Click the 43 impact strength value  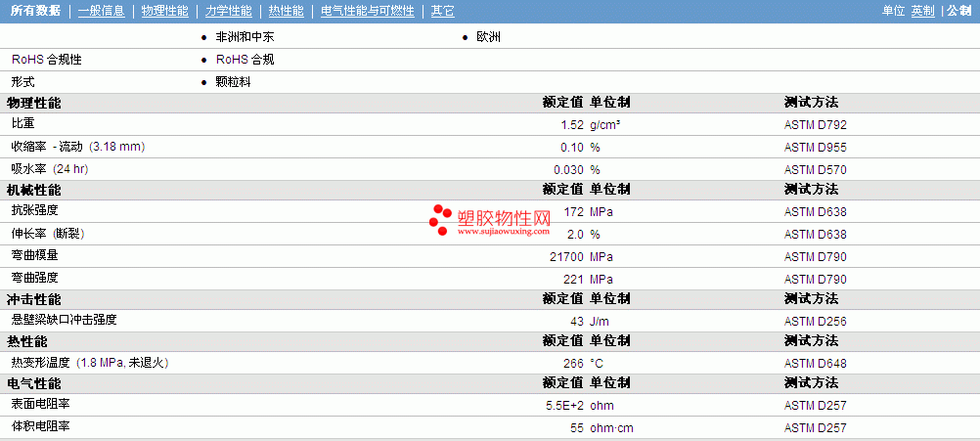(577, 322)
